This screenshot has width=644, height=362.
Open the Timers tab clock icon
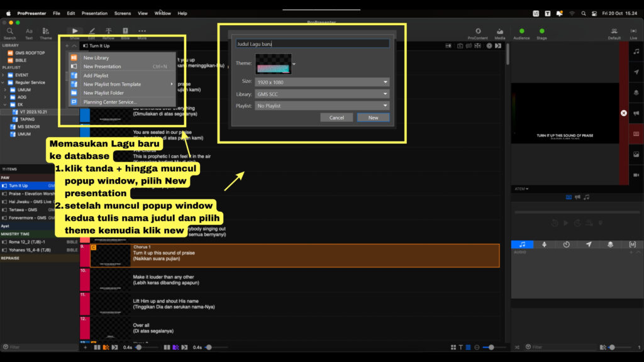click(x=567, y=244)
